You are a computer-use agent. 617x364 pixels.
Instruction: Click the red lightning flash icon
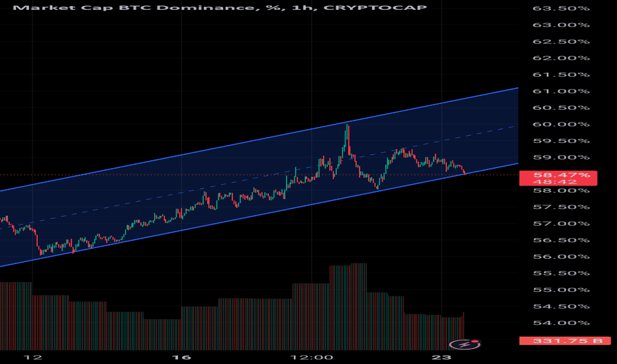(x=465, y=344)
